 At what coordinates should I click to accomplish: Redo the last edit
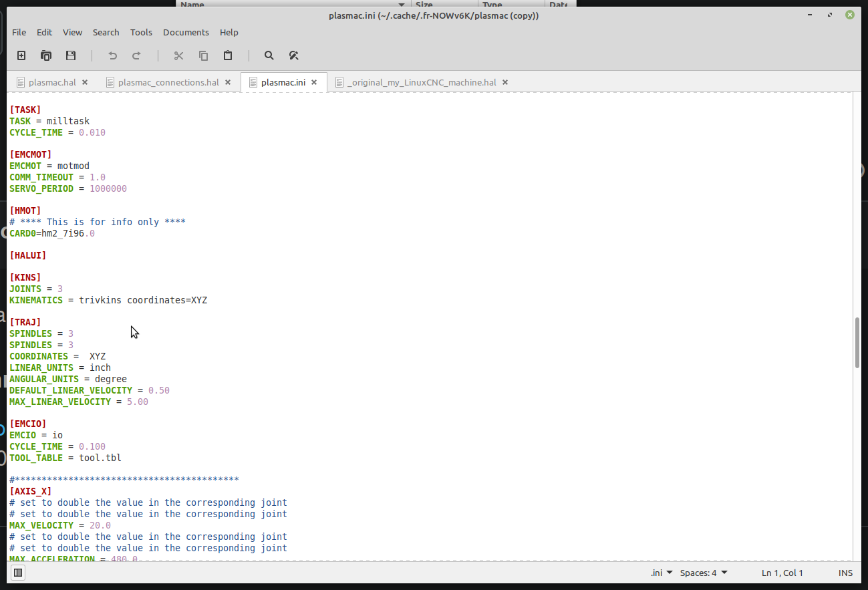[x=136, y=55]
